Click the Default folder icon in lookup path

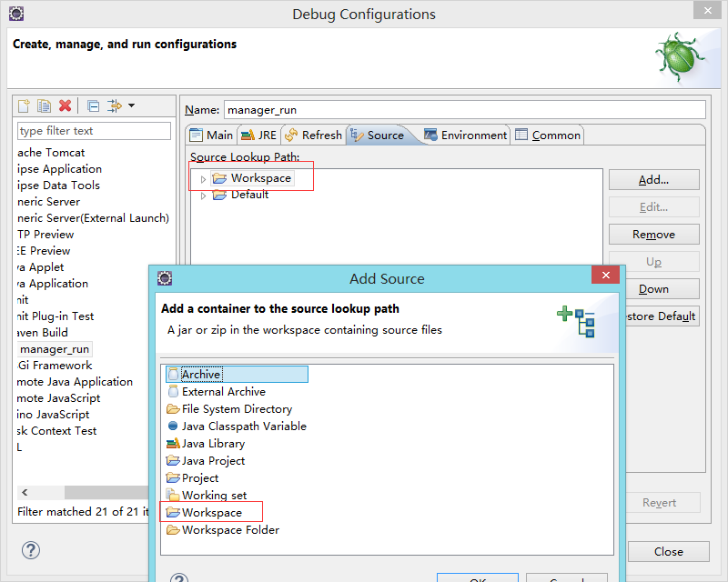(x=219, y=195)
